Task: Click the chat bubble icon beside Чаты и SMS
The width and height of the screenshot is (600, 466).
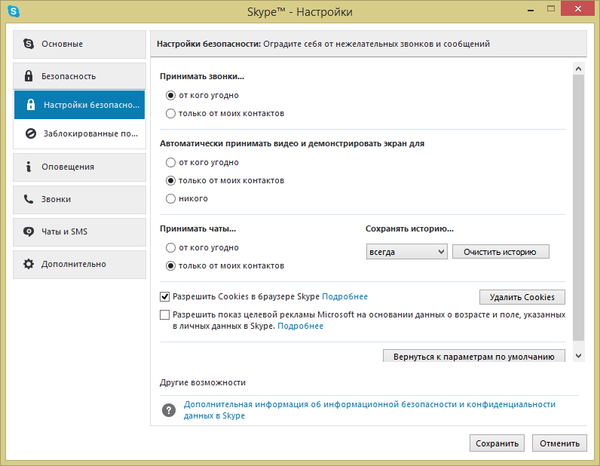Action: pyautogui.click(x=29, y=231)
